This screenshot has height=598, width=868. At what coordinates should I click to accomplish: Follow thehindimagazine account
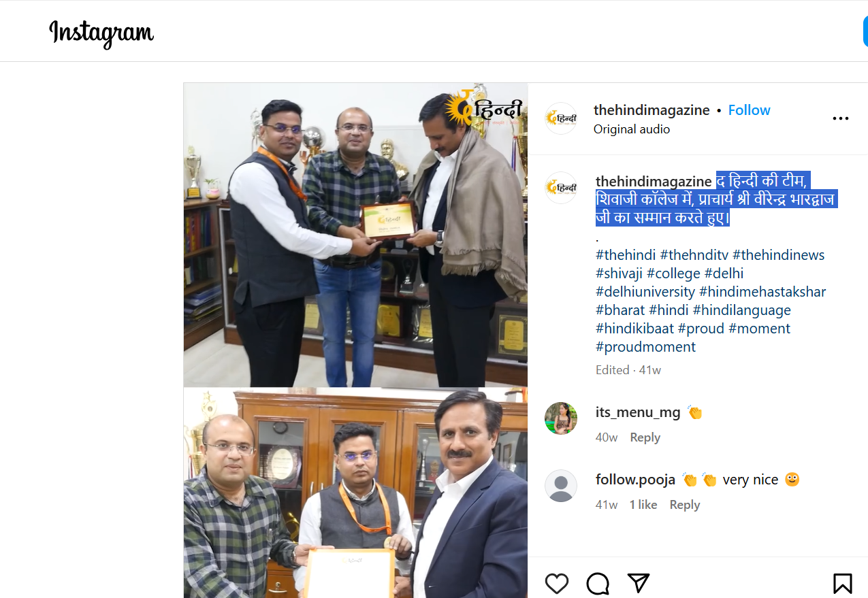[x=749, y=110]
